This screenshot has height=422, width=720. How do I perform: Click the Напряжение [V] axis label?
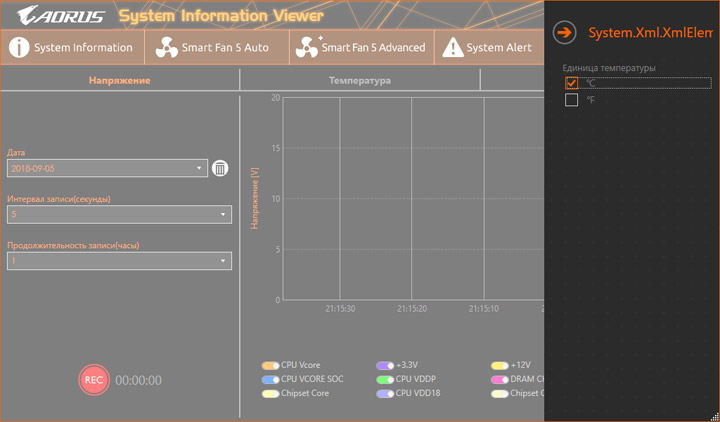255,198
